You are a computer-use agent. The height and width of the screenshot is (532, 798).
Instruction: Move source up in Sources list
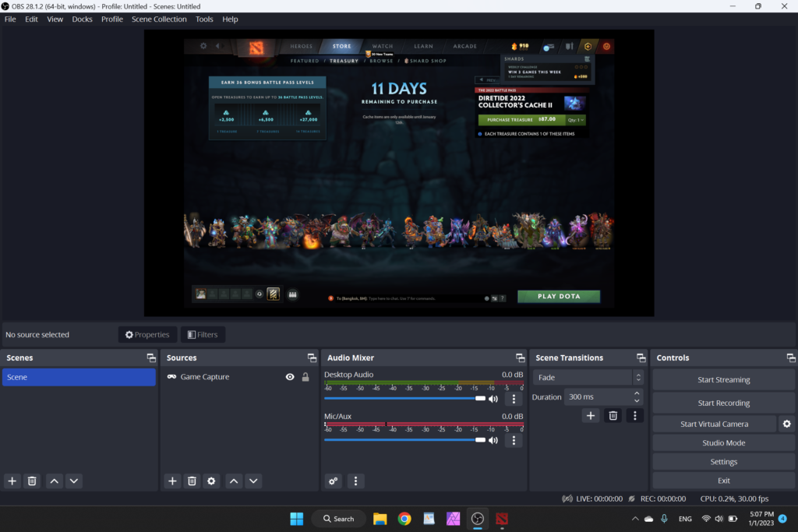point(234,481)
